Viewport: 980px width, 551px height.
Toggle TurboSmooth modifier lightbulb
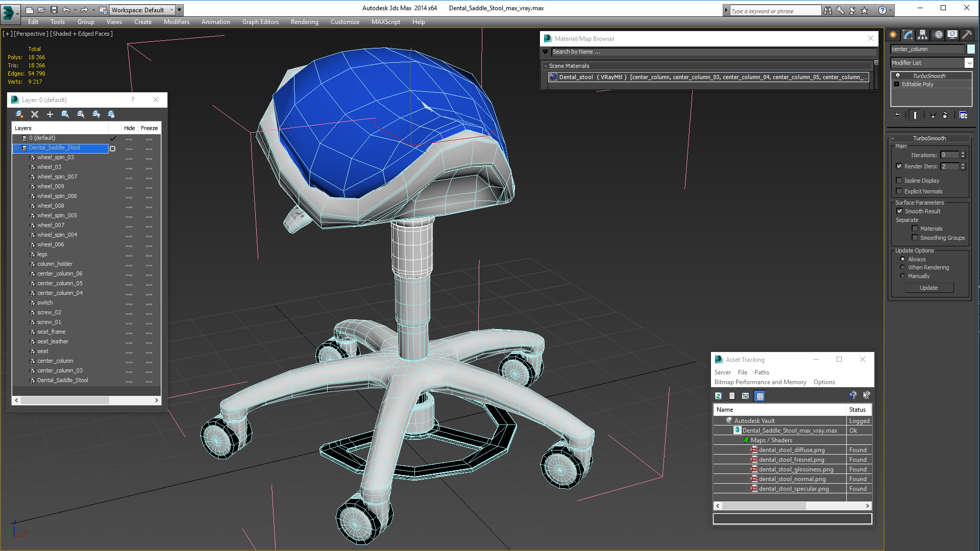pos(898,76)
